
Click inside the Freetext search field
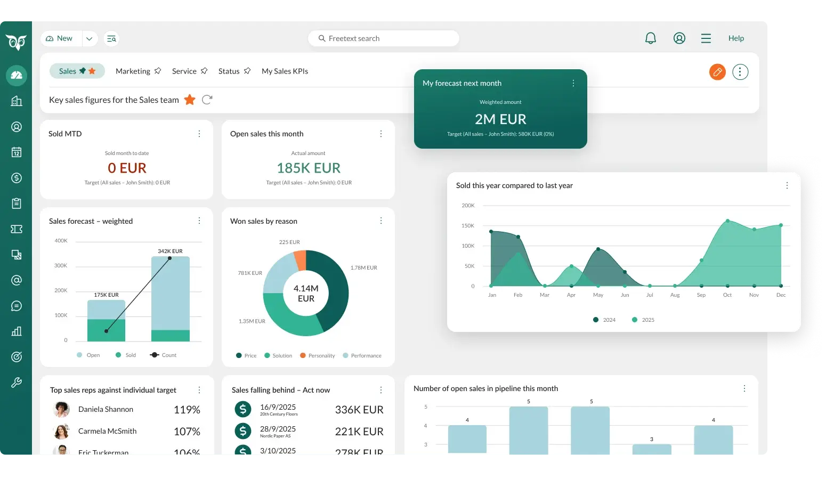coord(384,38)
